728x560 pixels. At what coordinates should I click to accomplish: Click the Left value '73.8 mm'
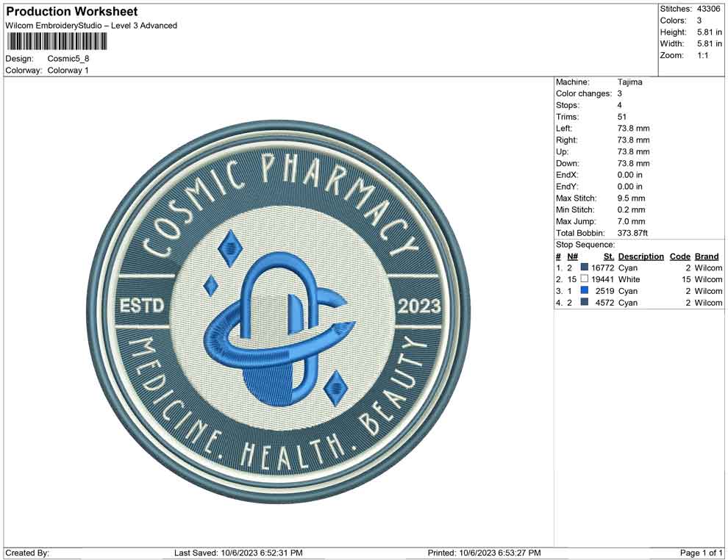(633, 129)
